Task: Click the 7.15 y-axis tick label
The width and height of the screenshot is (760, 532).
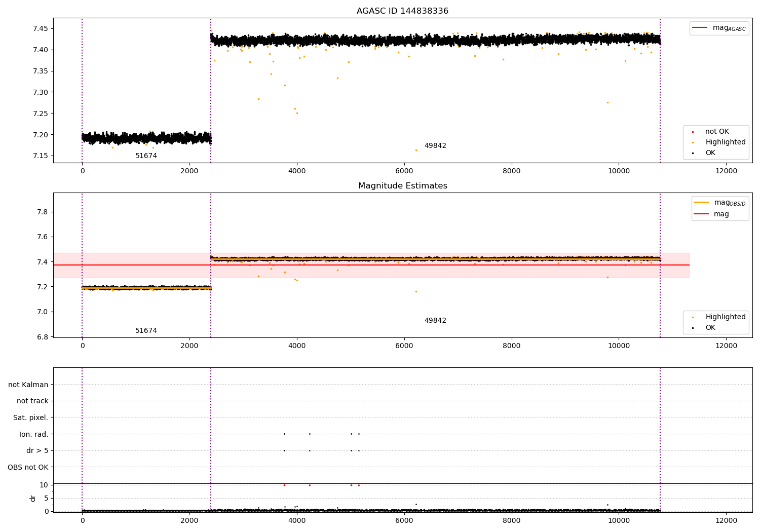Action: coord(41,156)
